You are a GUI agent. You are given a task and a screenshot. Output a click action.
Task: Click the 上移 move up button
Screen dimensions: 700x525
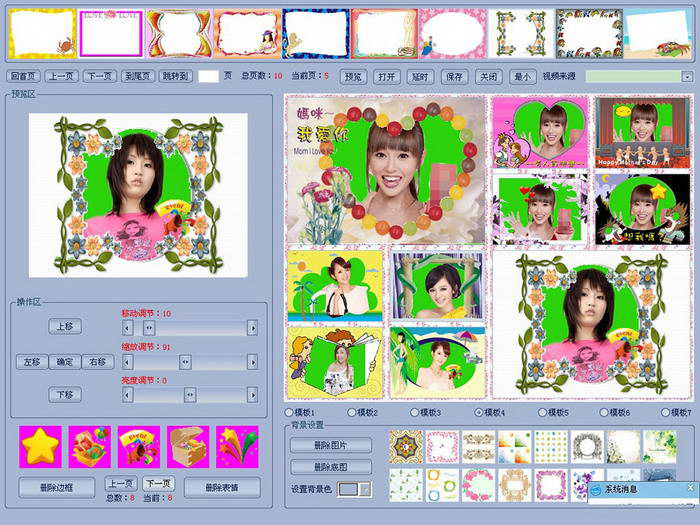(65, 326)
